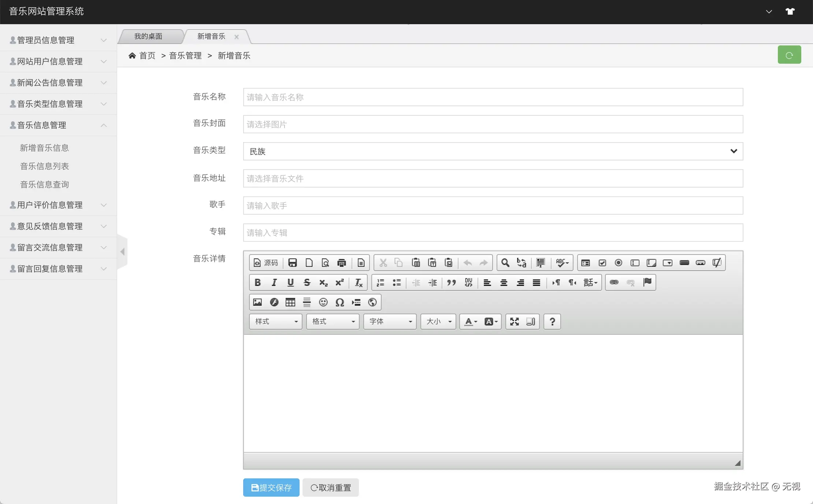The image size is (813, 504).
Task: Maximize the rich text editor
Action: pyautogui.click(x=515, y=322)
